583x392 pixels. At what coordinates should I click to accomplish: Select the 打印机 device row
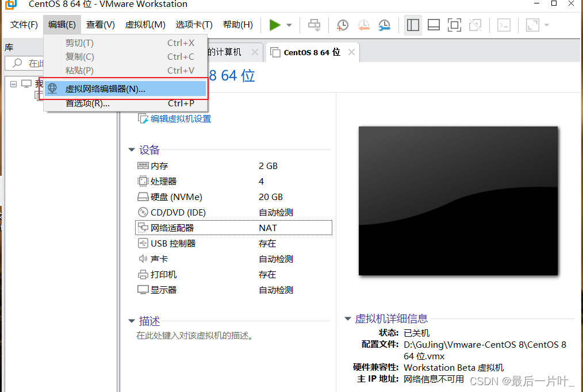(x=233, y=275)
